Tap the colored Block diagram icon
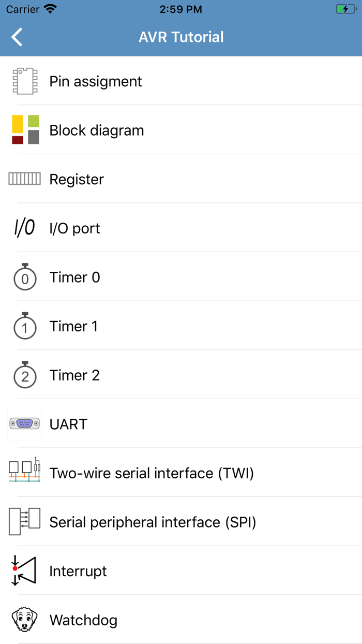Screen dimensions: 362x644 25,130
